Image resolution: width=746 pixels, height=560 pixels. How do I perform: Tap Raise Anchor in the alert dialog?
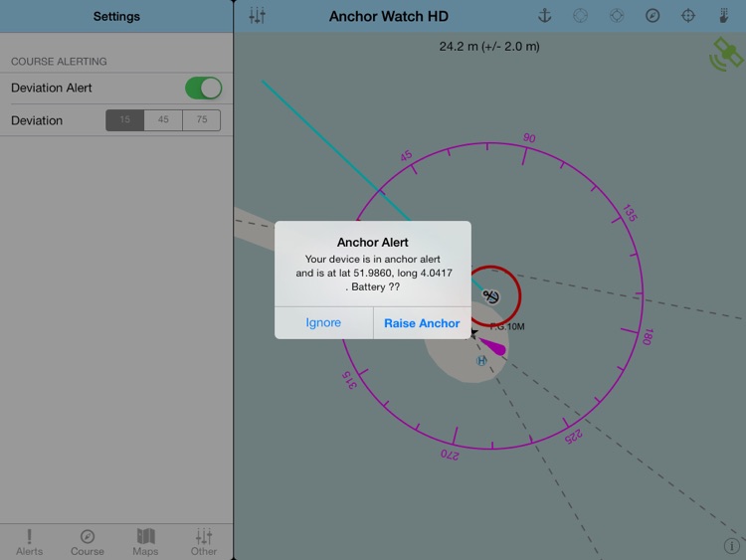point(422,322)
